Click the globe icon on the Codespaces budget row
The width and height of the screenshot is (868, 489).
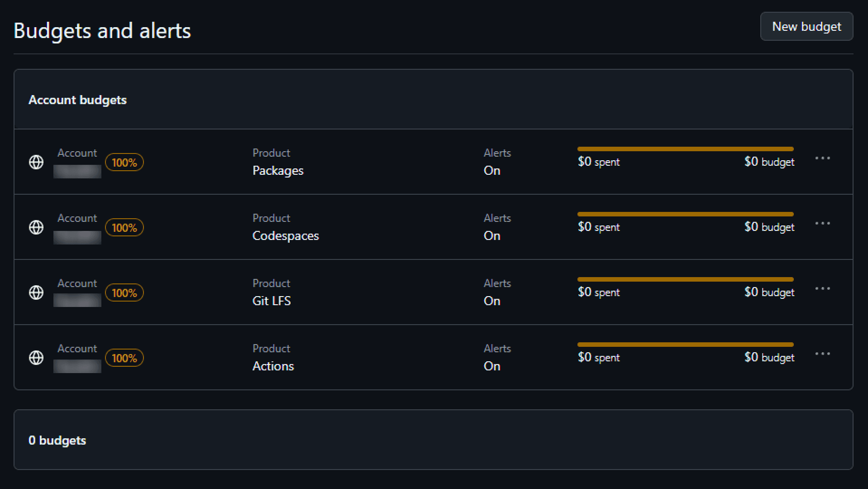point(36,227)
